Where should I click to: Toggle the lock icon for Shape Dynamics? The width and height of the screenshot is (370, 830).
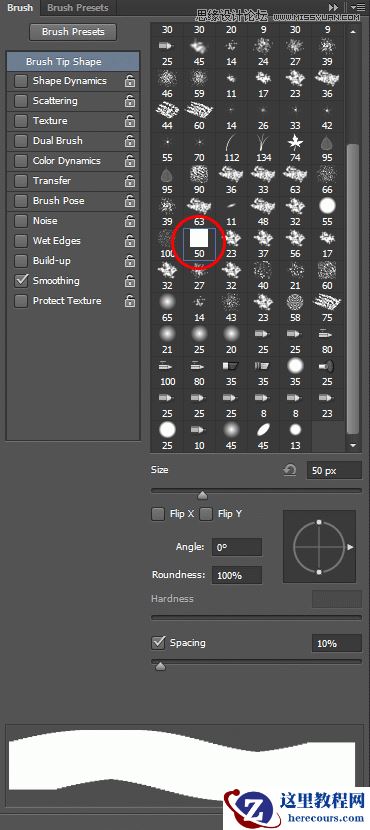coord(130,82)
